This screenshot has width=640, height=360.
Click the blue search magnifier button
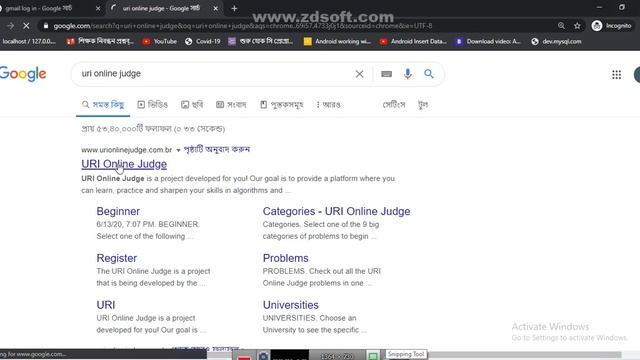tap(429, 74)
